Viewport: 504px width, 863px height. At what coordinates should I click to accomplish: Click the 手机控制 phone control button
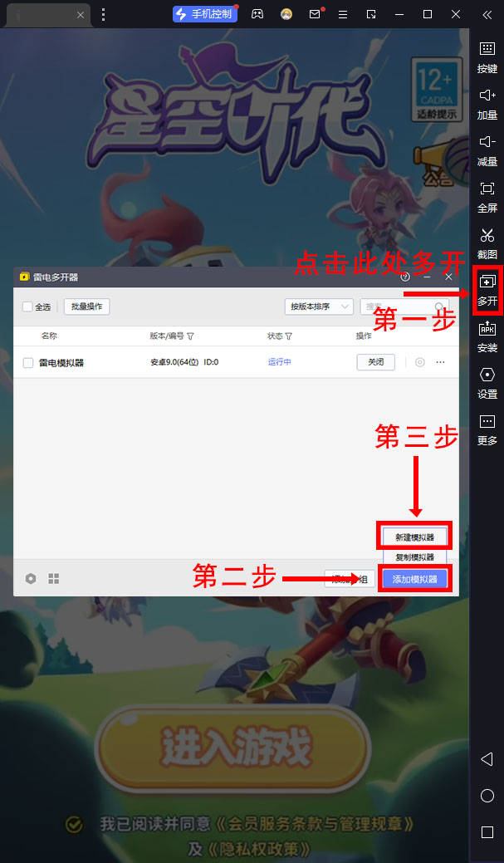(205, 14)
